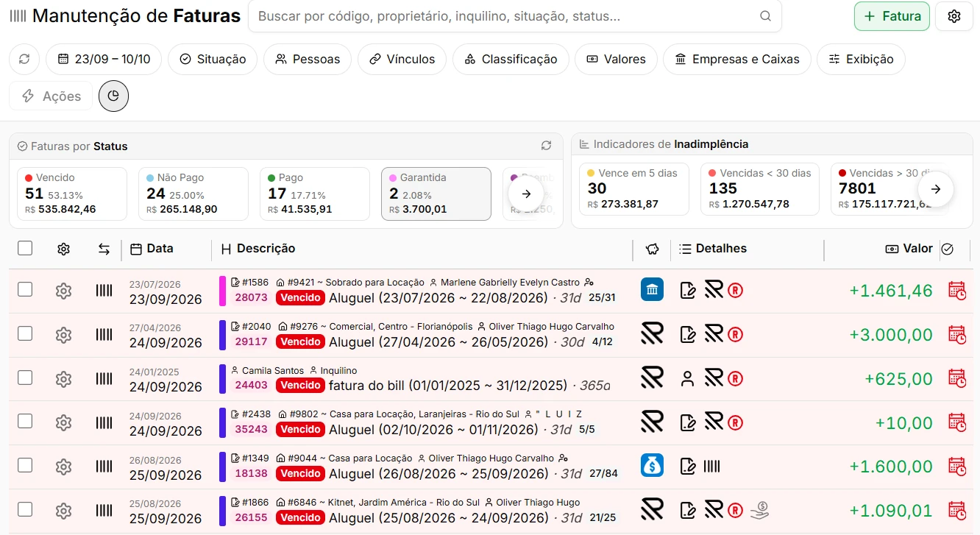Click barcode details icon on invoice 18138
Screen dimensions: 980x535
point(711,466)
